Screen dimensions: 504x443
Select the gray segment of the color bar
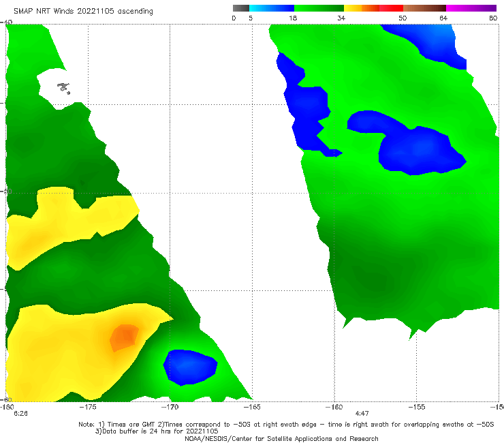241,8
